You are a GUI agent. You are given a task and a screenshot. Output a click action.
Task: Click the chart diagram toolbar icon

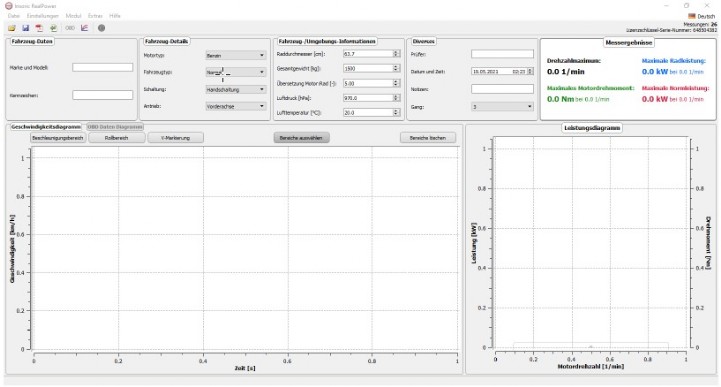point(85,28)
